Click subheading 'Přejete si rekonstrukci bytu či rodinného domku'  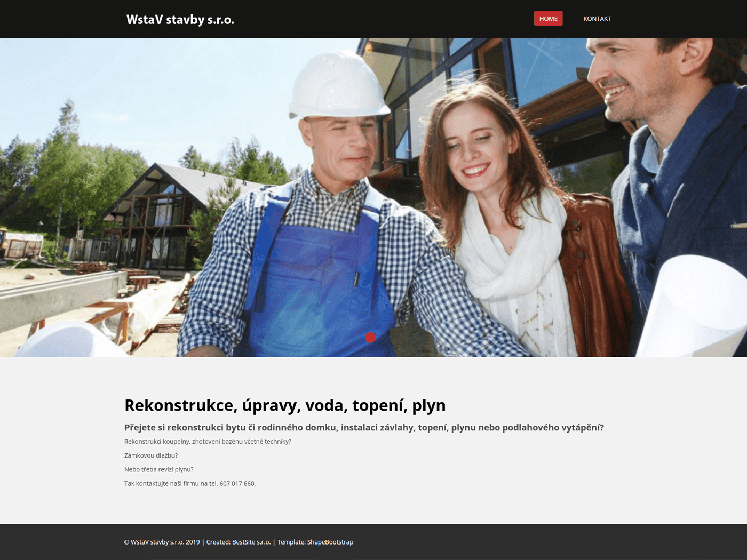click(231, 427)
